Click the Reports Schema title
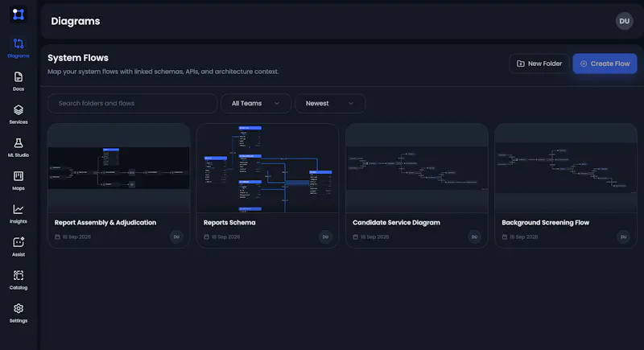 click(229, 222)
